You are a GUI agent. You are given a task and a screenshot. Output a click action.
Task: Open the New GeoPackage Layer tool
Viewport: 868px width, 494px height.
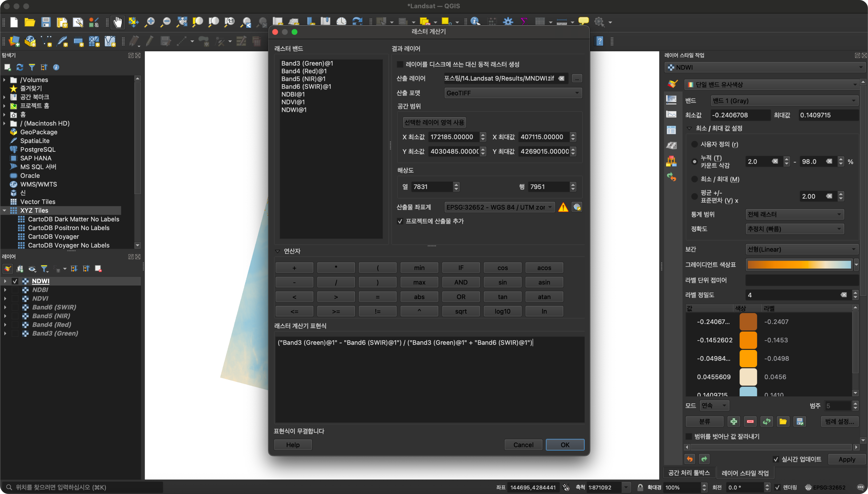[30, 41]
